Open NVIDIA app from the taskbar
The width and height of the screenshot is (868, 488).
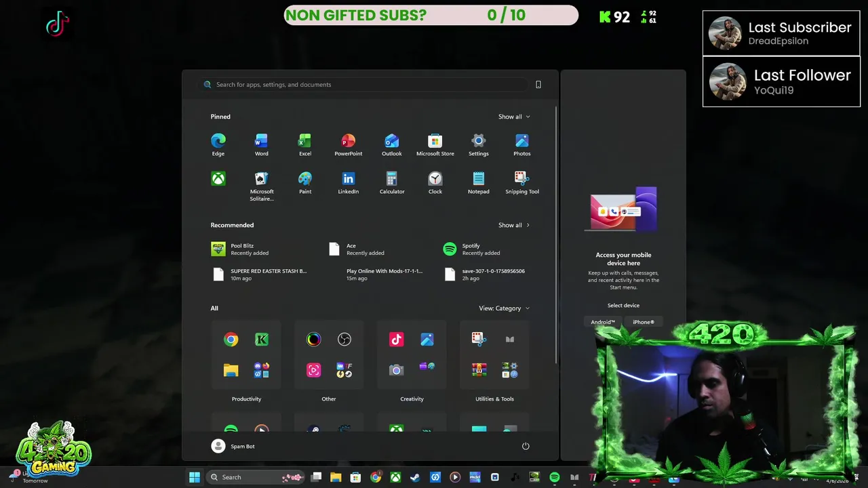point(534,477)
